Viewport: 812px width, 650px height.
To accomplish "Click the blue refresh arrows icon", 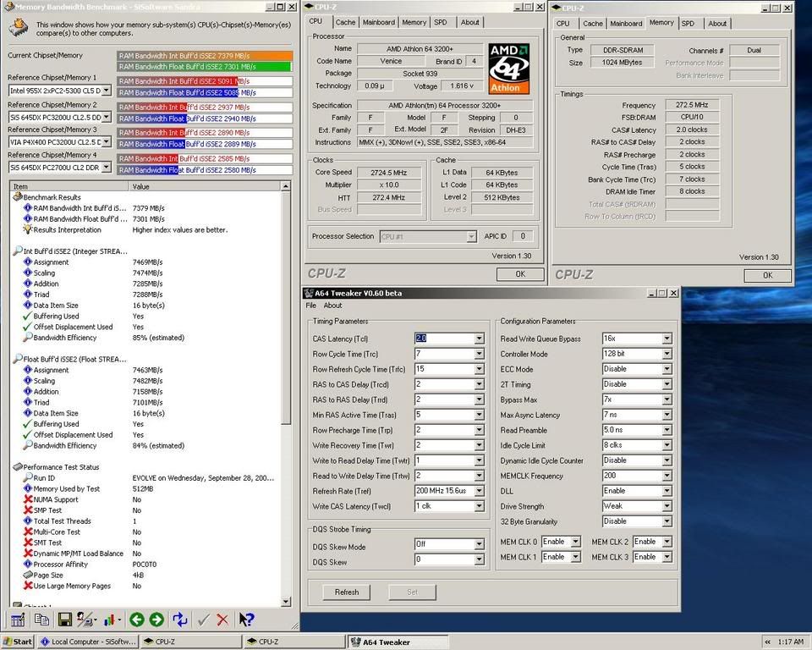I will 179,620.
